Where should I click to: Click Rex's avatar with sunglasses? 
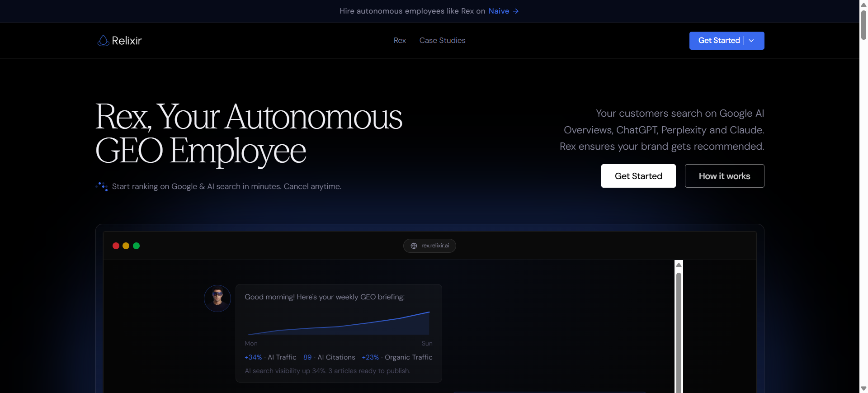click(217, 298)
